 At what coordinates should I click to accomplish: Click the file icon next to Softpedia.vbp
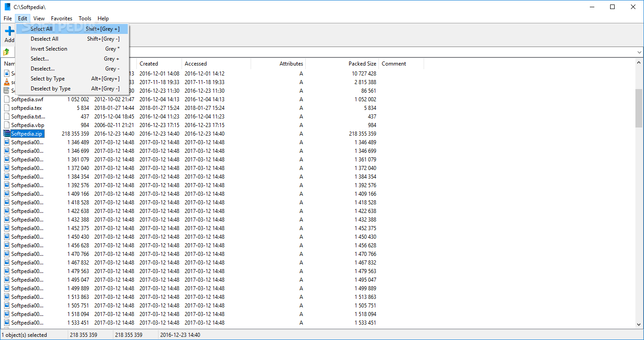(x=7, y=125)
